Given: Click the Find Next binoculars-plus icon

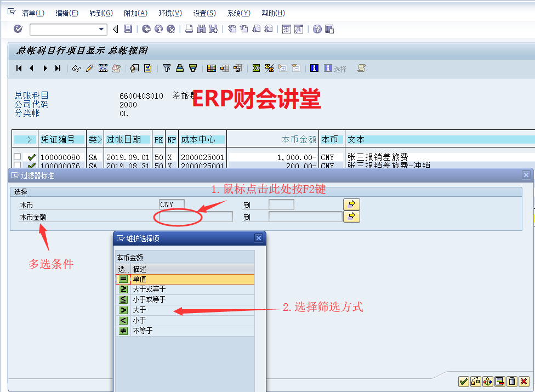Looking at the screenshot, I should tap(213, 29).
